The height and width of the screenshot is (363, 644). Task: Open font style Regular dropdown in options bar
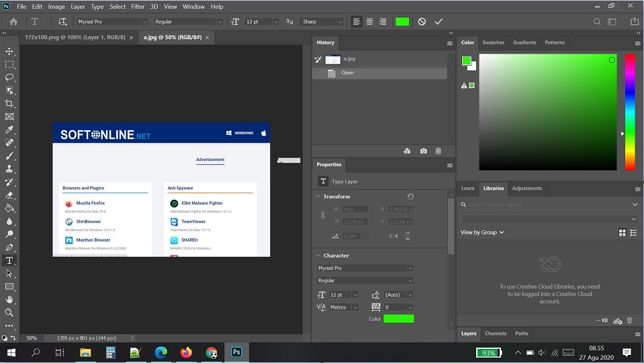220,21
